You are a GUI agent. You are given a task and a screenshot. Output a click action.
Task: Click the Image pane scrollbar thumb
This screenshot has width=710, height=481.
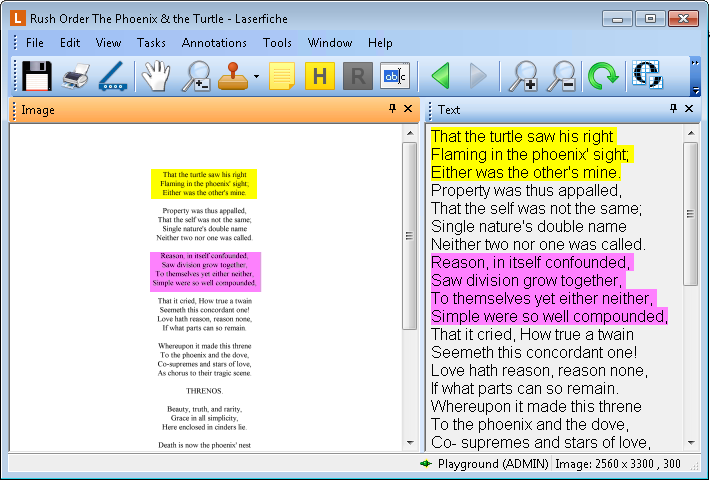(x=409, y=236)
